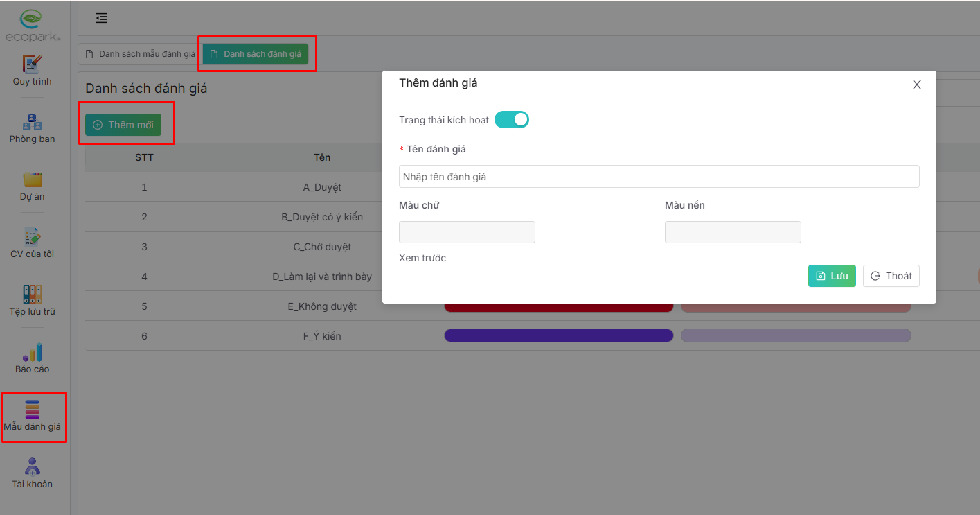Open the Phòng ban sidebar icon

[x=33, y=123]
